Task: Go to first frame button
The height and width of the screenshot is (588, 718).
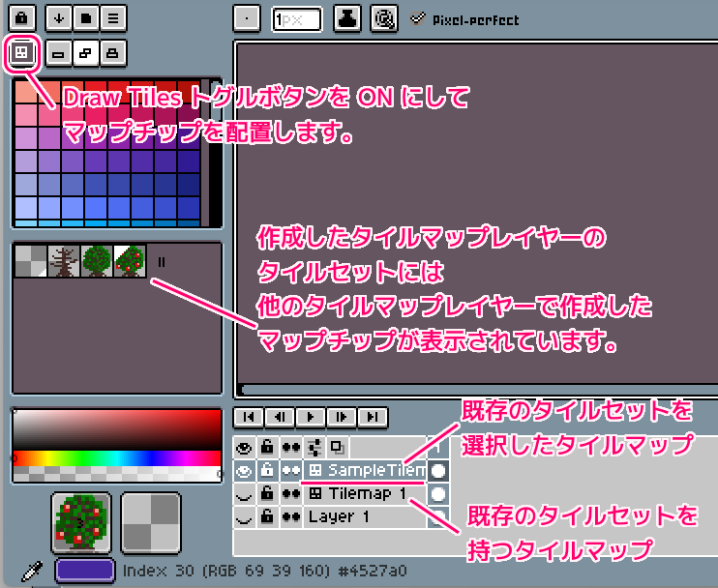Action: point(249,417)
